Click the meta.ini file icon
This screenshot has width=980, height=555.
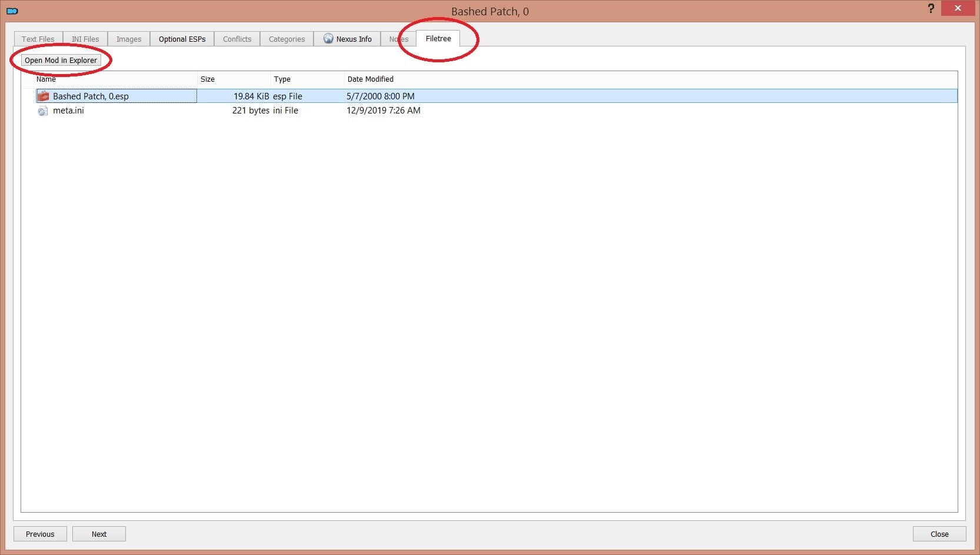click(x=43, y=111)
